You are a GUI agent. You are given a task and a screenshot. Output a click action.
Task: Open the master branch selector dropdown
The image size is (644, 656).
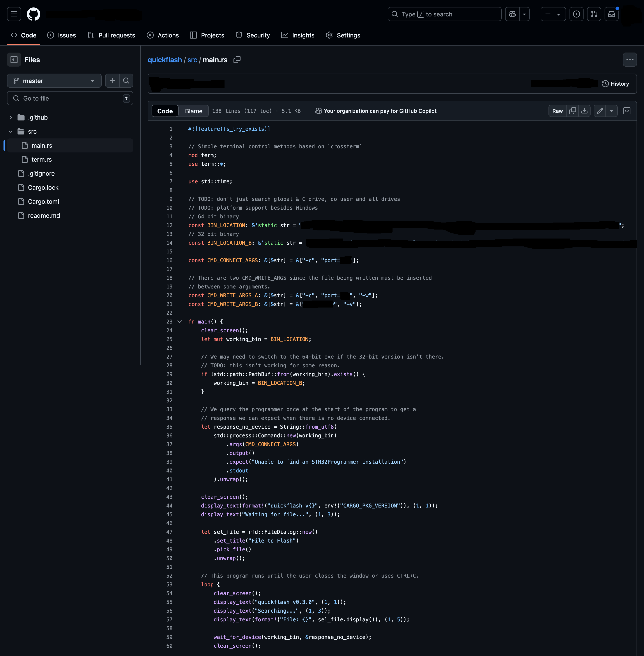coord(54,81)
